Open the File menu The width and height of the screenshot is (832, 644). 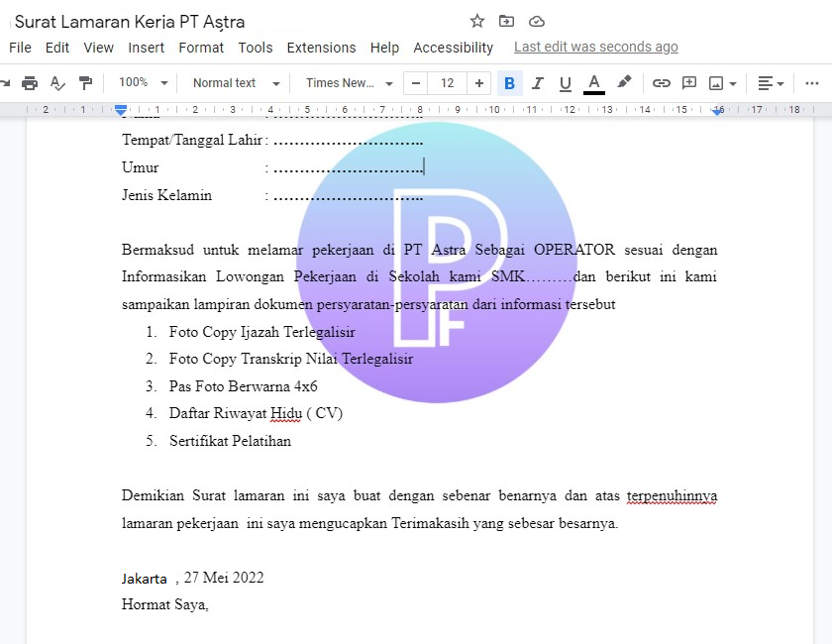coord(20,48)
